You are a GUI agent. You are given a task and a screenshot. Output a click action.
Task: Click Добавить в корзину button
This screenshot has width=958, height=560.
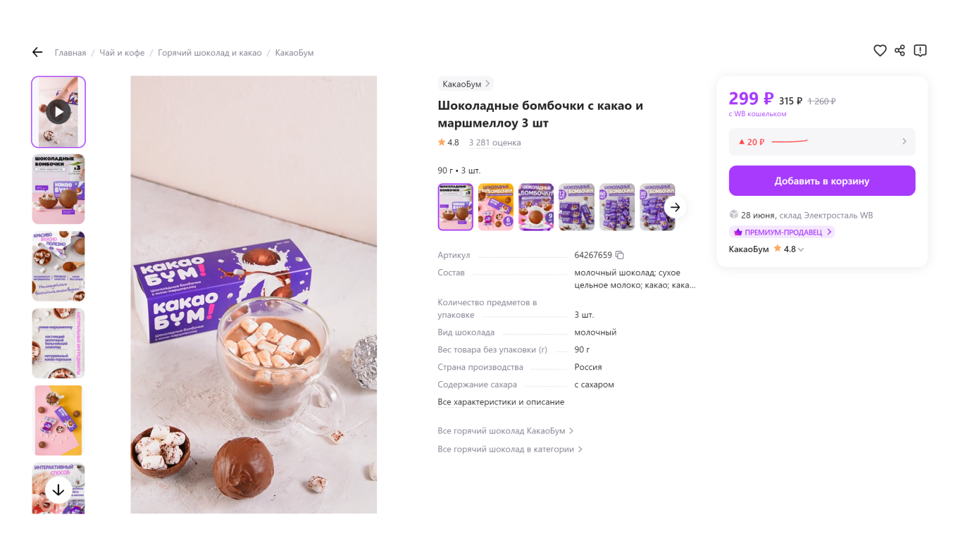[822, 180]
